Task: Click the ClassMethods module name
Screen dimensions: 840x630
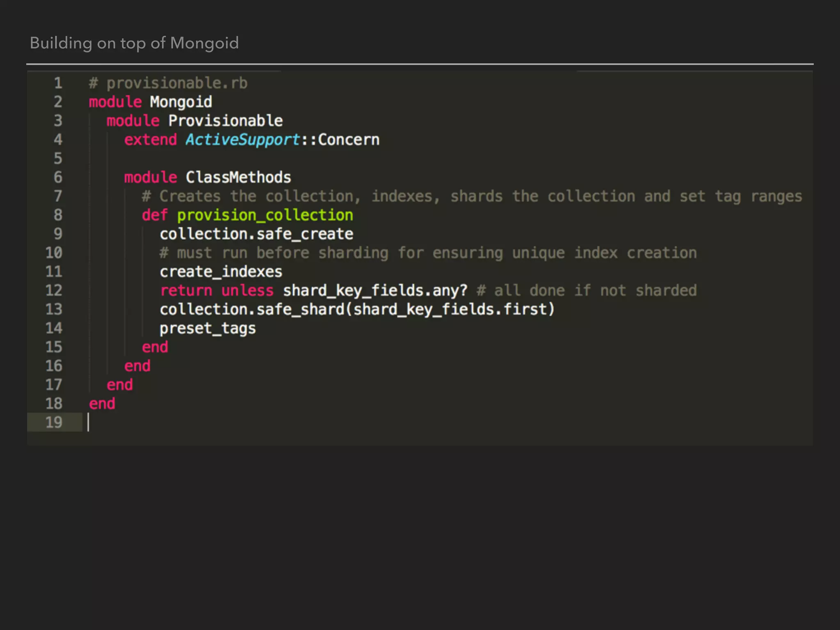Action: pyautogui.click(x=238, y=177)
